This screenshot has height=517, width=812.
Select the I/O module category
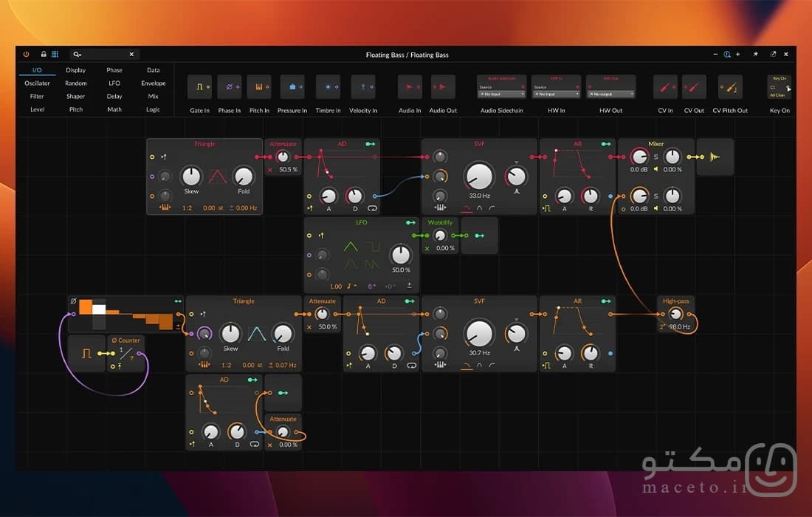(x=37, y=70)
